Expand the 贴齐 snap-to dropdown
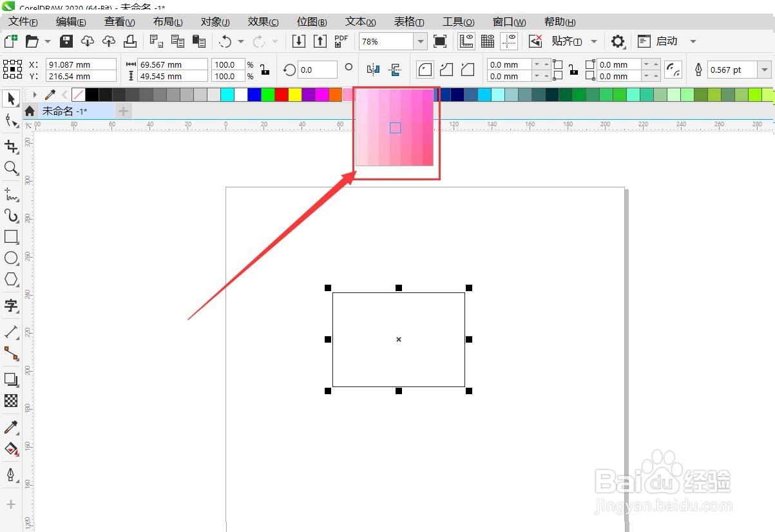775x532 pixels. pyautogui.click(x=594, y=41)
